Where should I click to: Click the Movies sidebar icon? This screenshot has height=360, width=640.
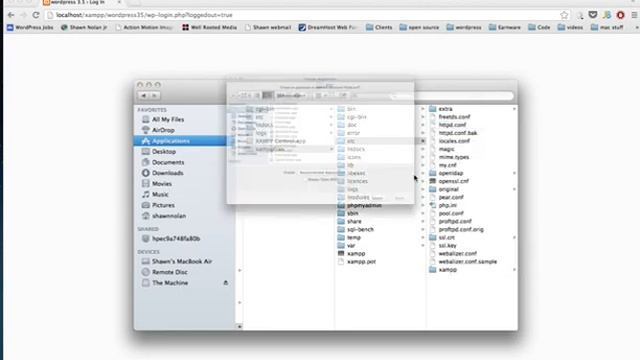[145, 184]
